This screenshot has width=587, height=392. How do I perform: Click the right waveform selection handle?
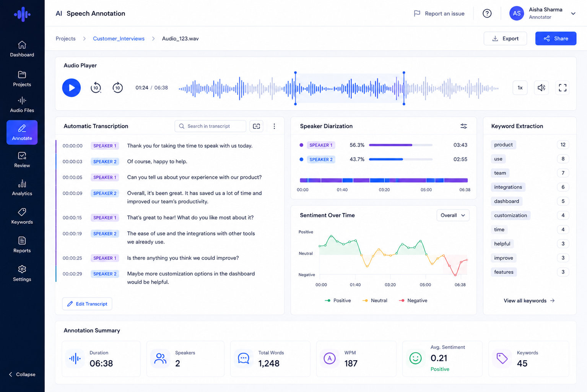coord(404,88)
